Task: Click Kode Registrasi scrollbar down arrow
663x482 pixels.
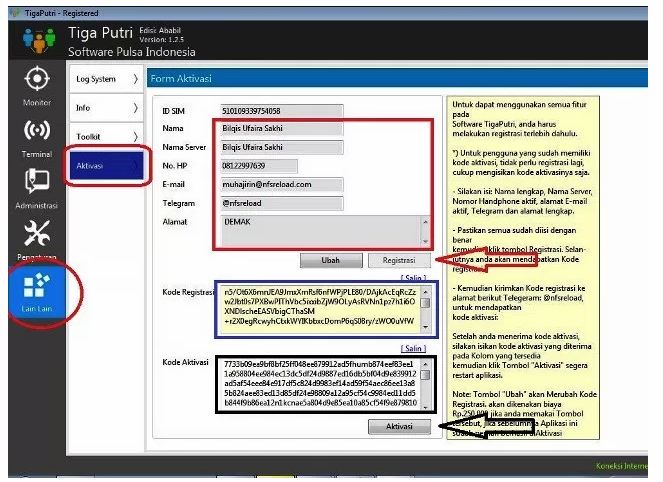Action: click(x=426, y=327)
